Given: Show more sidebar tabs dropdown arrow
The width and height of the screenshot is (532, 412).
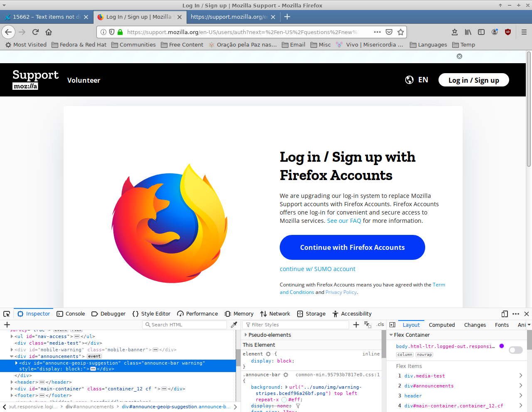Looking at the screenshot, I should pos(529,325).
